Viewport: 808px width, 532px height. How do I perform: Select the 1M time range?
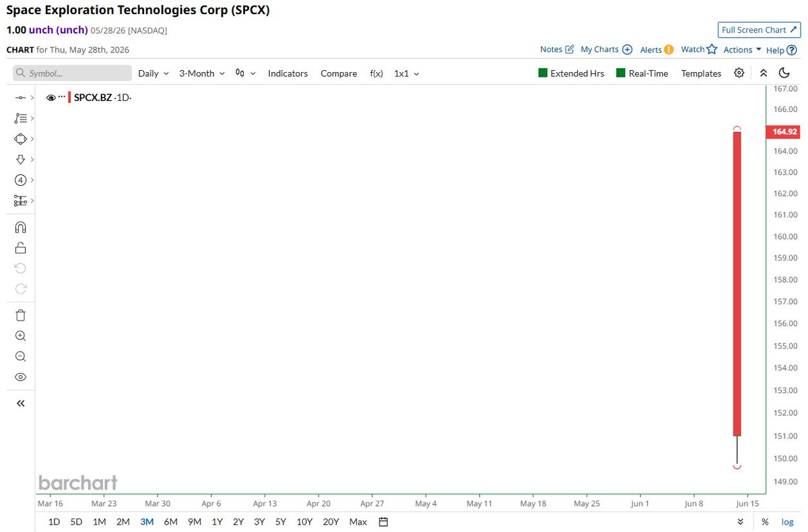pos(99,522)
